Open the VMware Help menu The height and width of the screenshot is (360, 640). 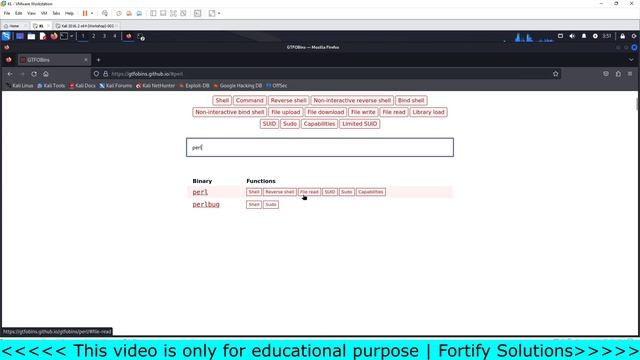(69, 13)
